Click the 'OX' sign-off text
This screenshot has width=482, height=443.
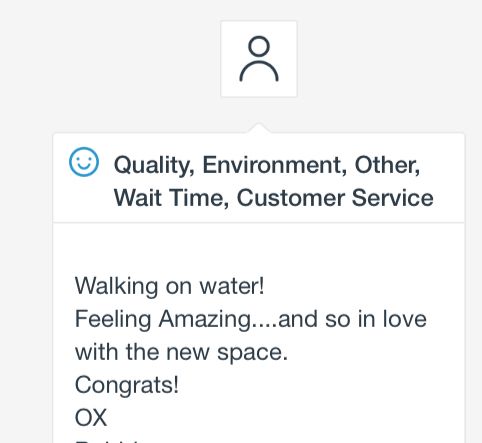click(91, 418)
